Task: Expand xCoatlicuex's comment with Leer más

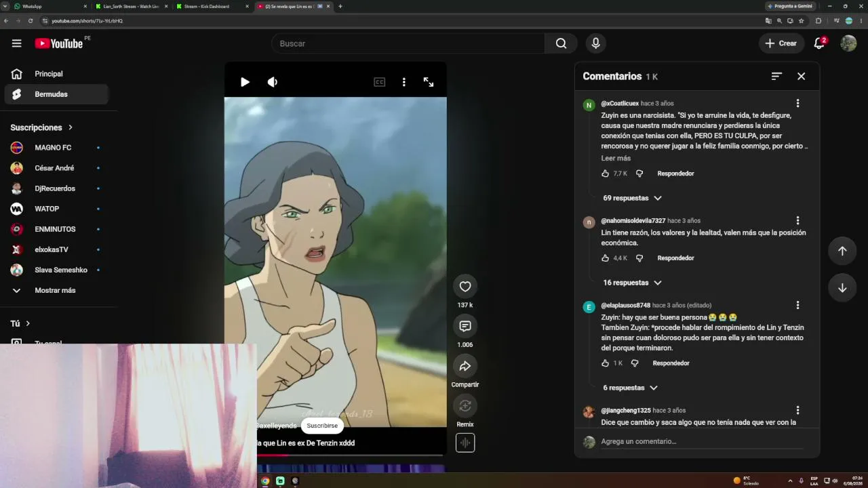Action: coord(616,158)
